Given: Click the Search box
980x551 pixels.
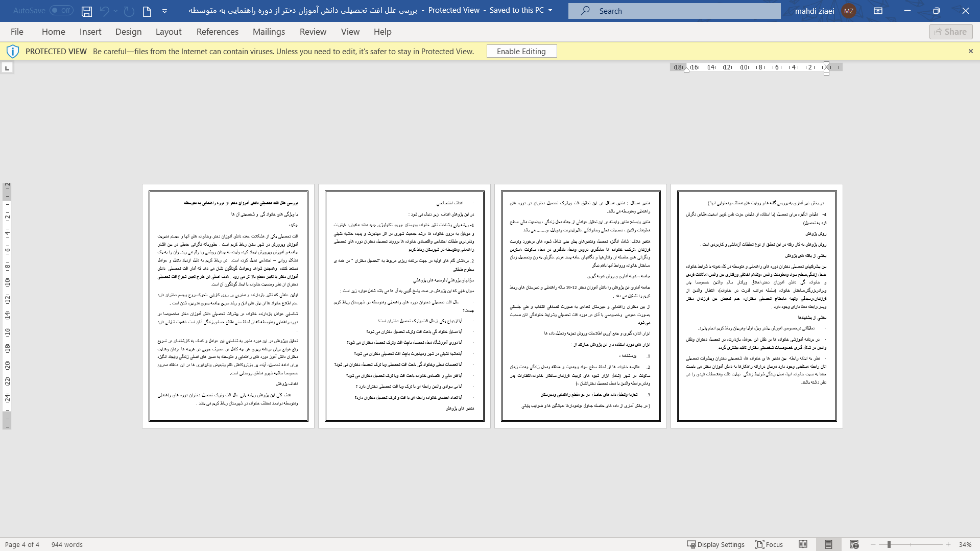Looking at the screenshot, I should pos(674,11).
